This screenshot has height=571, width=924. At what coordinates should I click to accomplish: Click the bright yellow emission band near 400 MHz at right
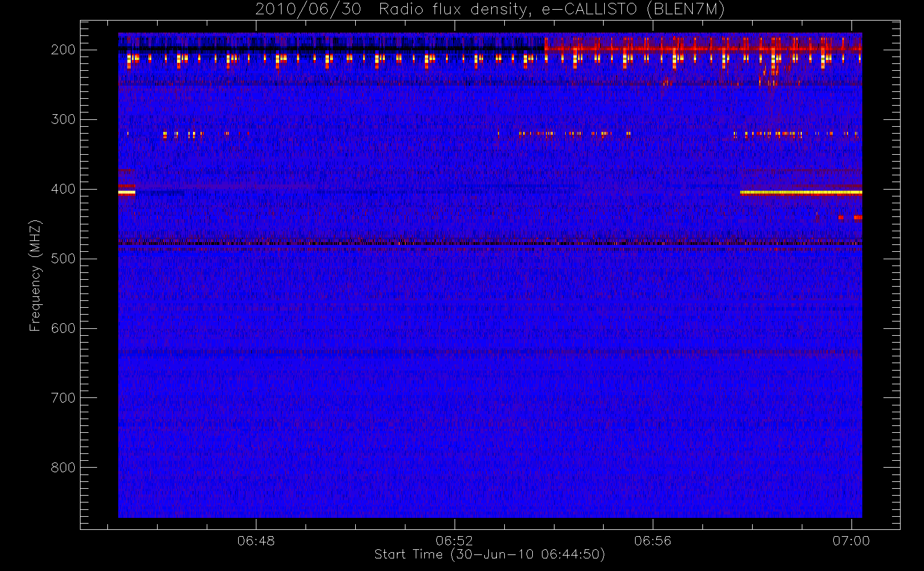pos(801,193)
